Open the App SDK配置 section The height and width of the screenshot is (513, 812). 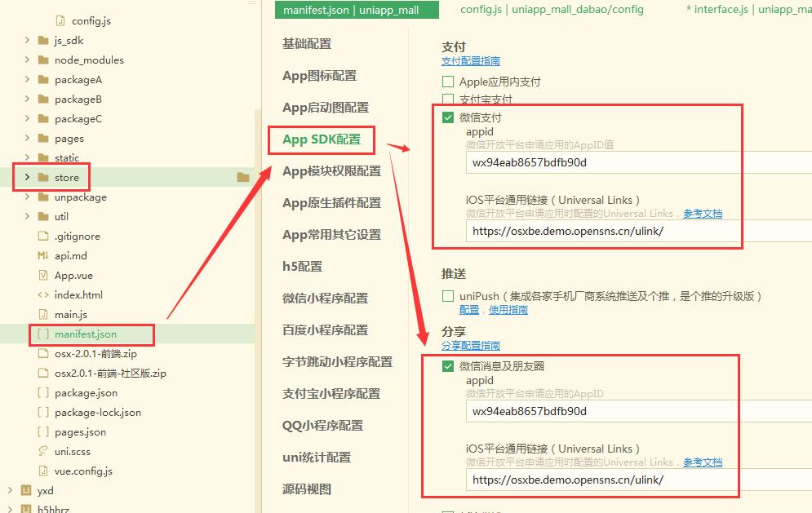point(322,139)
